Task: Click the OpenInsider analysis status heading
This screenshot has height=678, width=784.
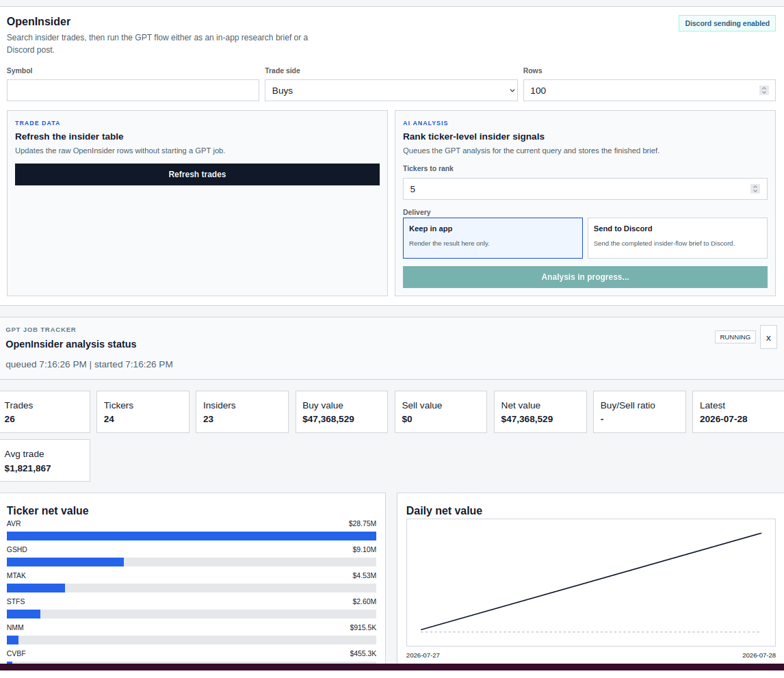Action: (71, 344)
